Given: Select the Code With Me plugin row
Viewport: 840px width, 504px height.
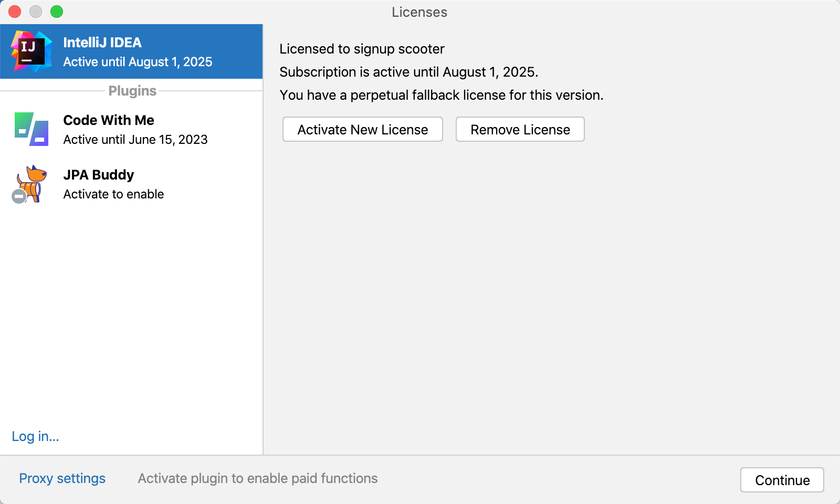Looking at the screenshot, I should [131, 129].
